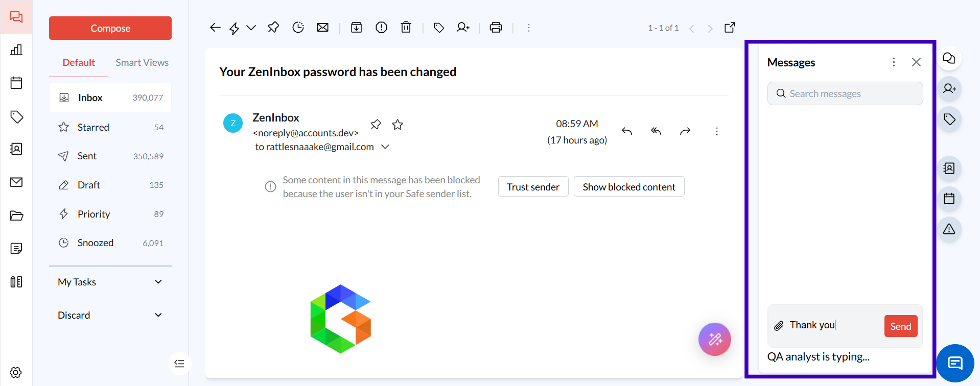Click the paperclip attach icon in Messages
The width and height of the screenshot is (980, 386).
pyautogui.click(x=779, y=326)
